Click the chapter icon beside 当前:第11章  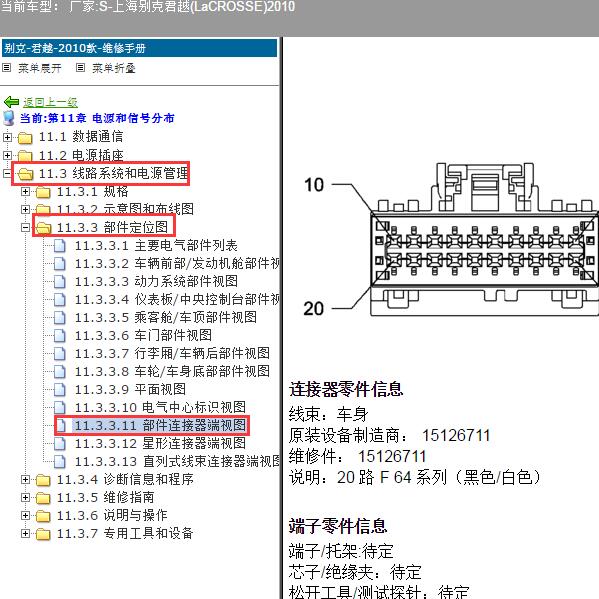(x=9, y=118)
